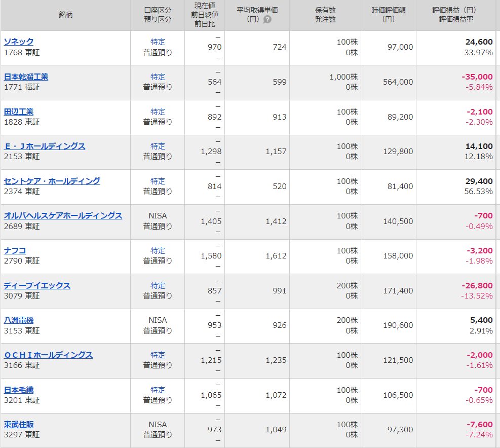
Task: Select the 1,235 average price for OCHIホールディングス
Action: (x=276, y=360)
